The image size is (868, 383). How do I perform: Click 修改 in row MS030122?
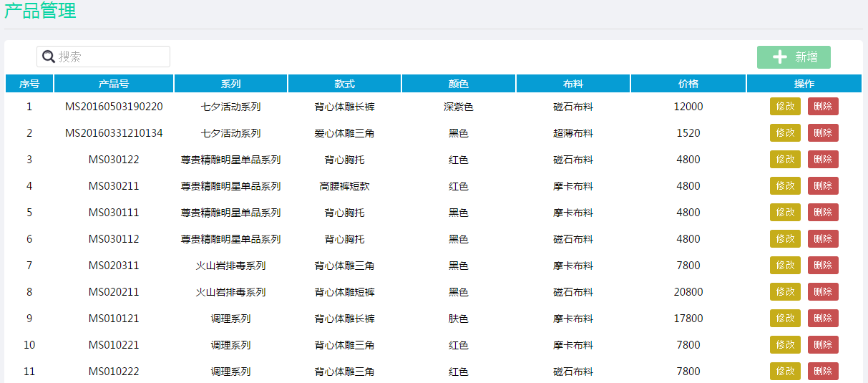click(785, 160)
